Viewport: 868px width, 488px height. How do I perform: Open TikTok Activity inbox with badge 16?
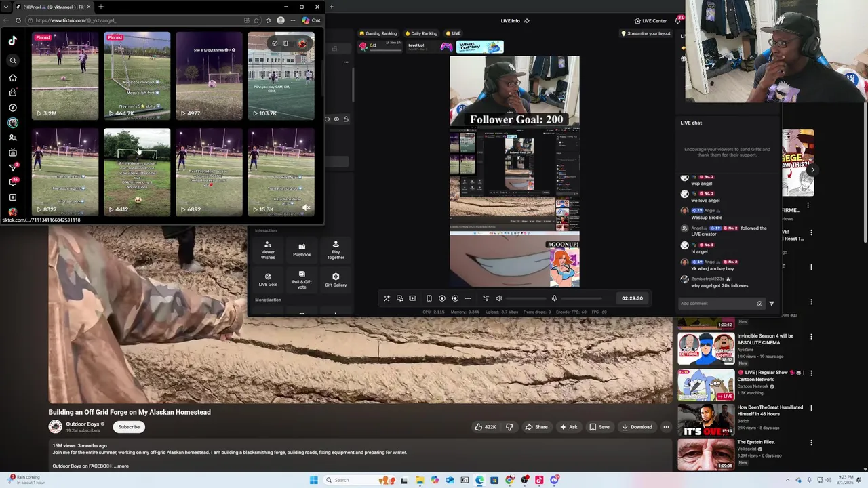pyautogui.click(x=13, y=182)
